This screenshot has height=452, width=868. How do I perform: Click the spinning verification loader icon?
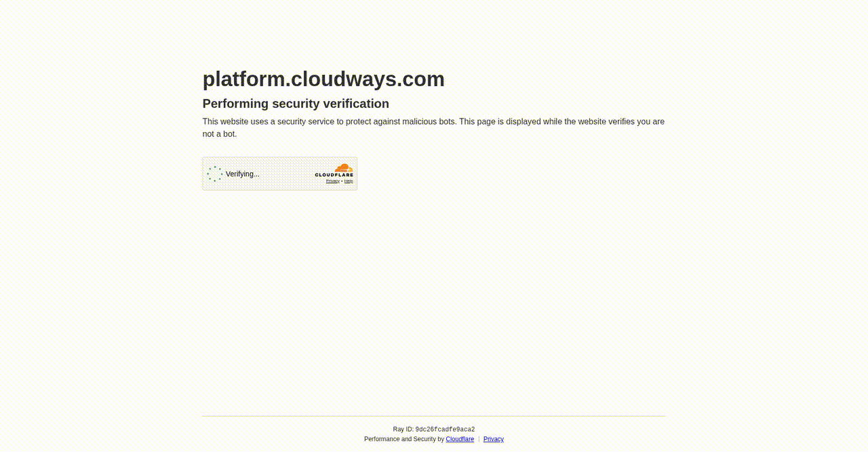pyautogui.click(x=215, y=174)
